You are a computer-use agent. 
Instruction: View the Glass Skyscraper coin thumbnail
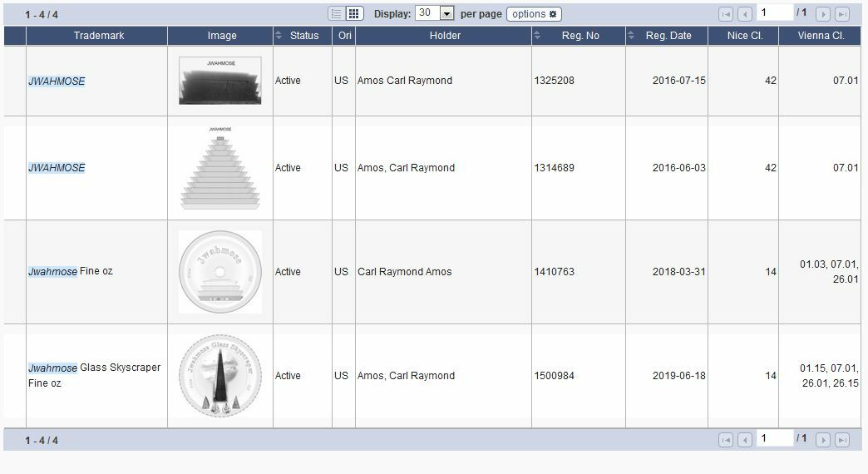pos(220,375)
